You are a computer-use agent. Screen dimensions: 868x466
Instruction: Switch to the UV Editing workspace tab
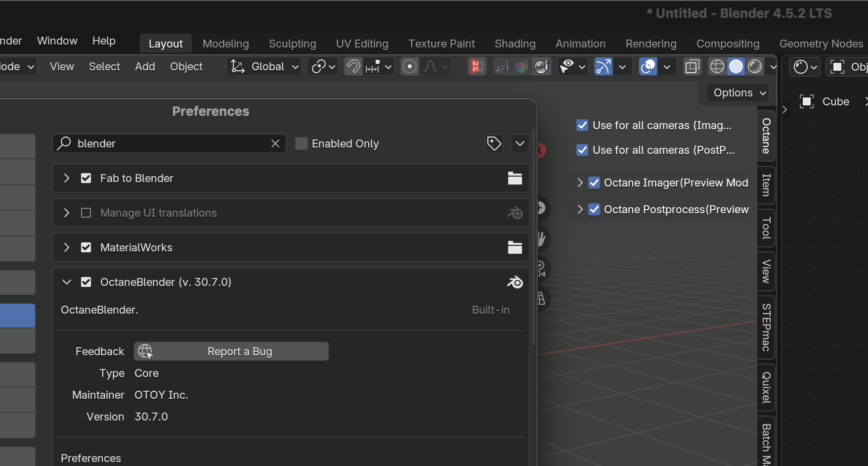click(362, 44)
